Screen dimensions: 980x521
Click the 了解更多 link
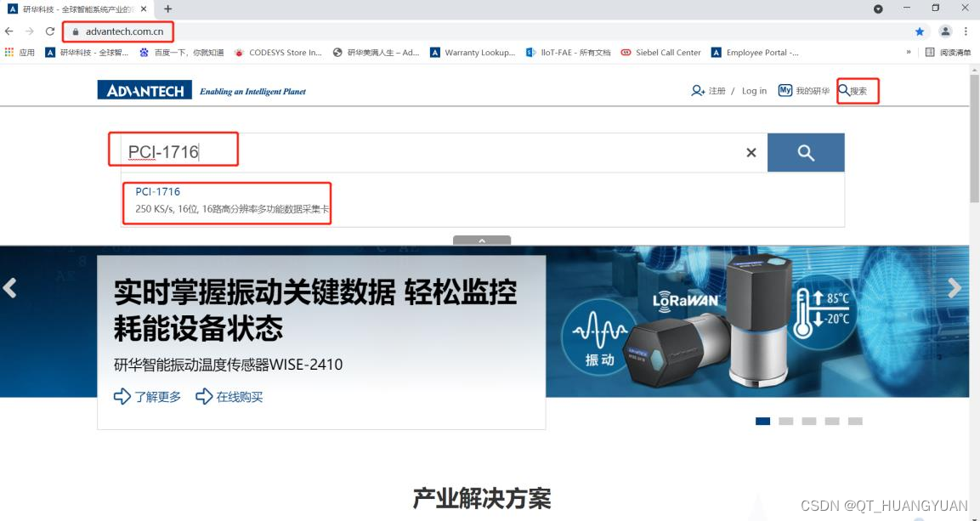tap(148, 397)
